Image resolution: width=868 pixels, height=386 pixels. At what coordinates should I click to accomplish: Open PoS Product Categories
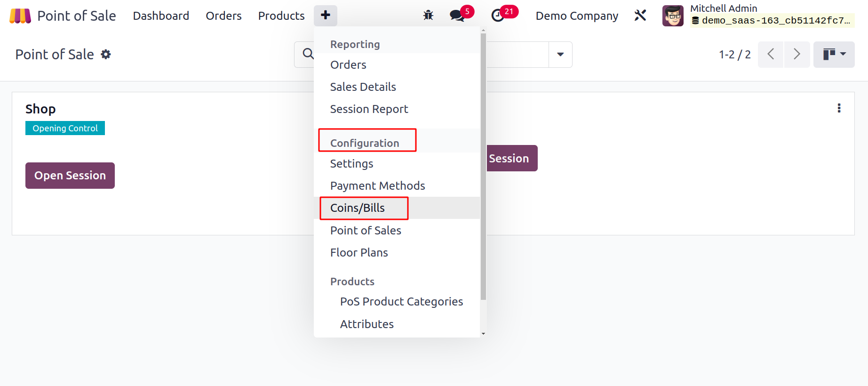pos(401,302)
